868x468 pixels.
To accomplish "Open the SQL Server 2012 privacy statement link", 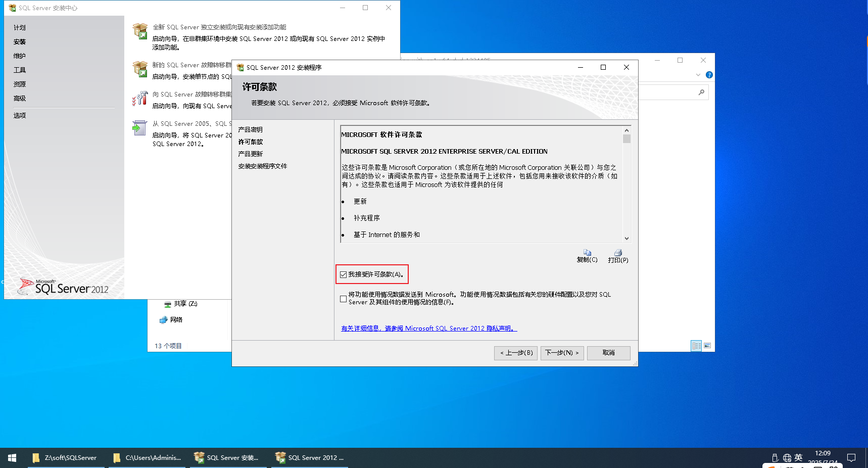I will (429, 329).
